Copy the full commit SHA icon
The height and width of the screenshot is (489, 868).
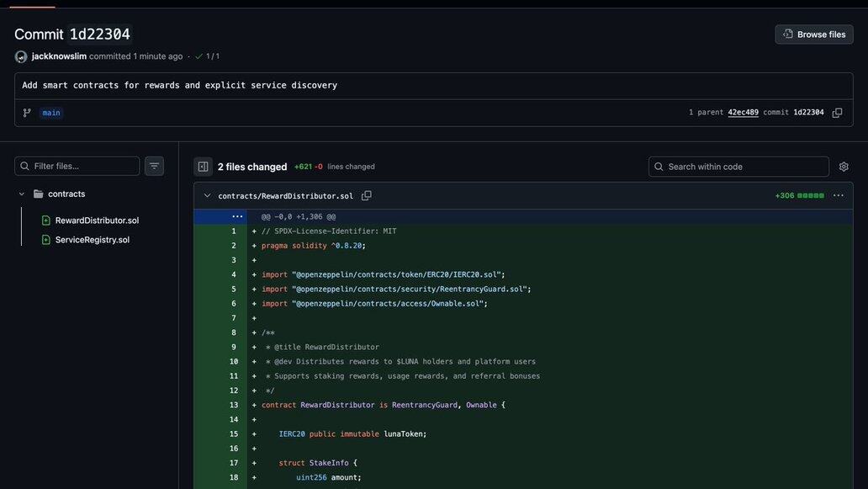(x=837, y=113)
